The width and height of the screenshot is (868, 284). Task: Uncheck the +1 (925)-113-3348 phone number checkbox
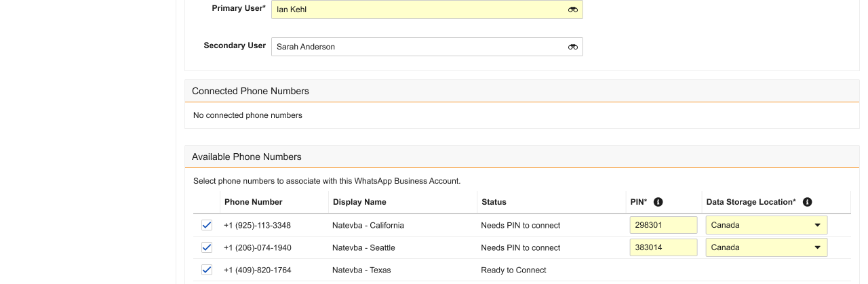(x=207, y=225)
